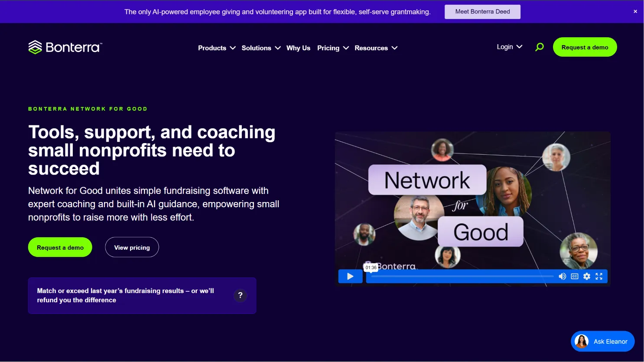
Task: Open the Login dropdown
Action: coord(510,47)
